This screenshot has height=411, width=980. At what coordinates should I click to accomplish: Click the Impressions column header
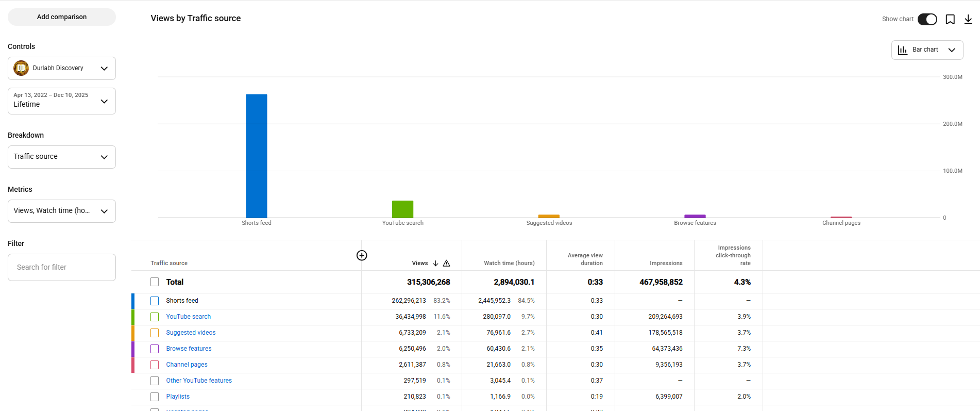pyautogui.click(x=666, y=264)
